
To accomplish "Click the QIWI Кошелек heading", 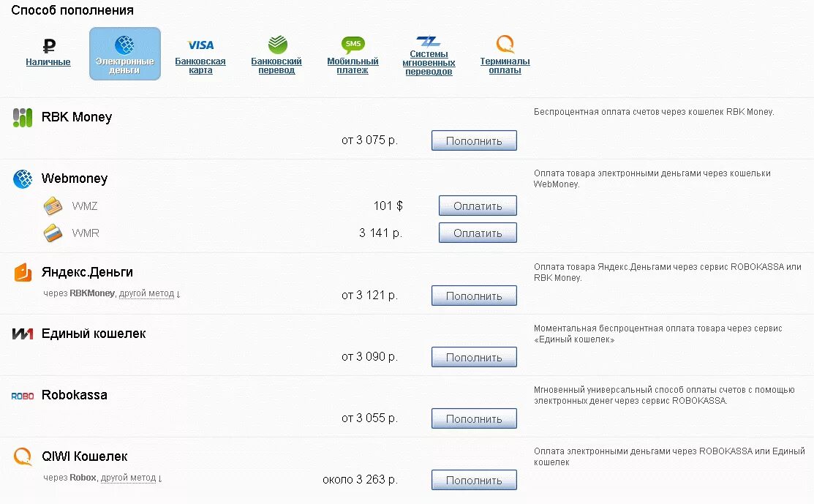I will [85, 456].
